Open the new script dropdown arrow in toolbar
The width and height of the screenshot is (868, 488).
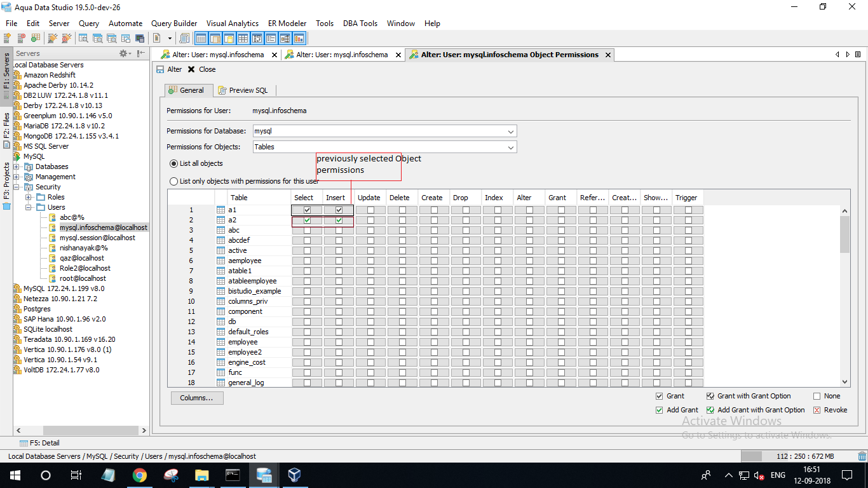[x=170, y=39]
